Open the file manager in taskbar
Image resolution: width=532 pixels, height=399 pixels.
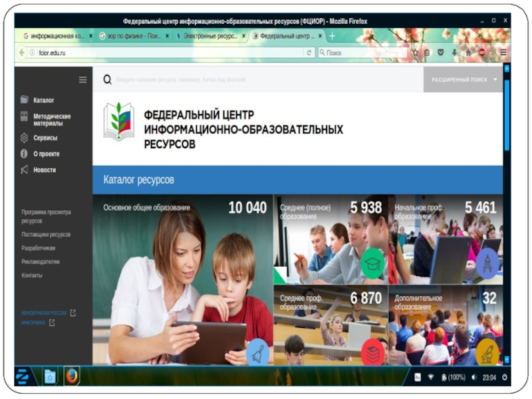coord(50,376)
